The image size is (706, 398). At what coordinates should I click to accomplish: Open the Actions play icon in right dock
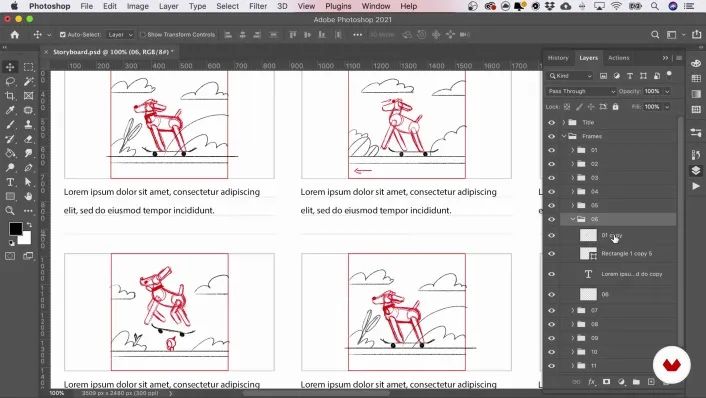tap(696, 186)
